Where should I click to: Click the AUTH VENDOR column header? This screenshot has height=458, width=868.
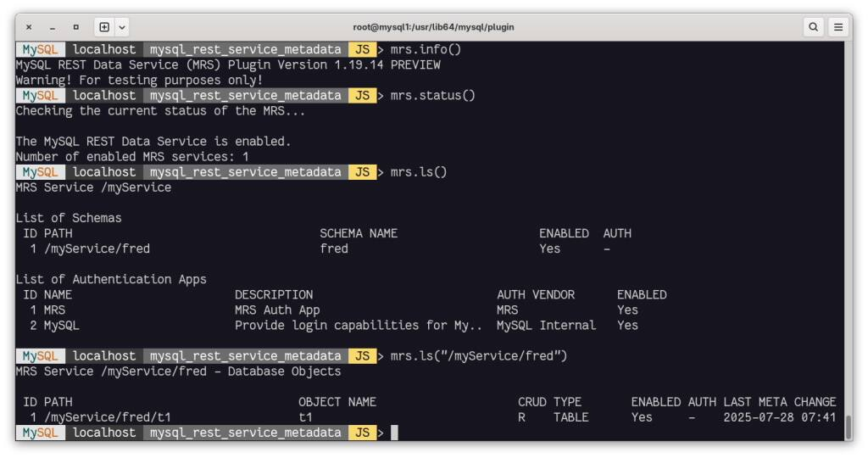[x=536, y=294]
